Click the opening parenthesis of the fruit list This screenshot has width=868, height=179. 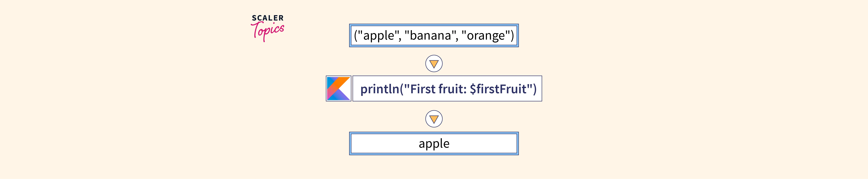[356, 35]
